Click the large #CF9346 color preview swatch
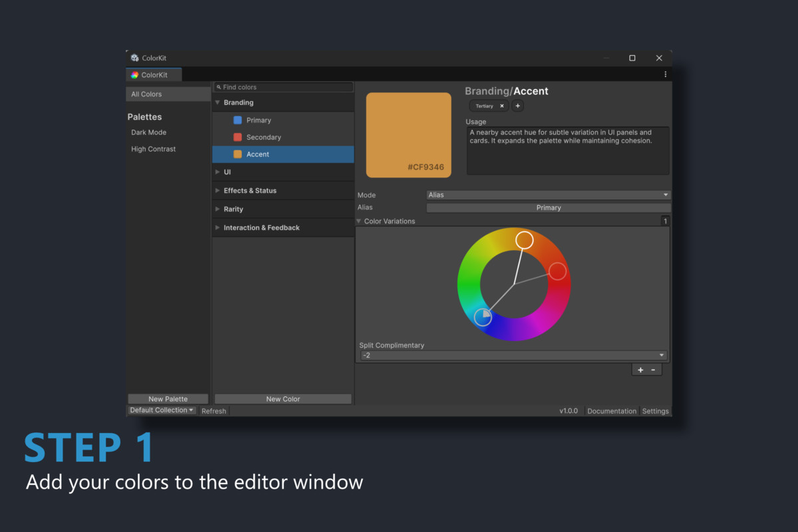The width and height of the screenshot is (798, 532). pyautogui.click(x=408, y=134)
